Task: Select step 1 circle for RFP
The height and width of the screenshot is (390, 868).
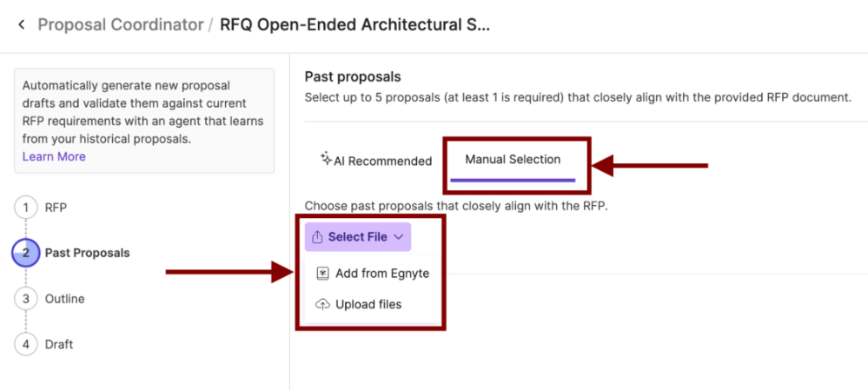Action: (25, 208)
